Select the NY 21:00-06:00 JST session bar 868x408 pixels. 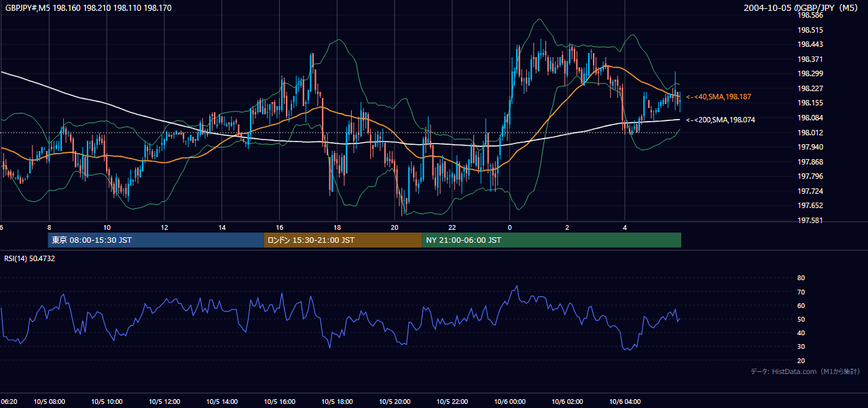coord(551,240)
